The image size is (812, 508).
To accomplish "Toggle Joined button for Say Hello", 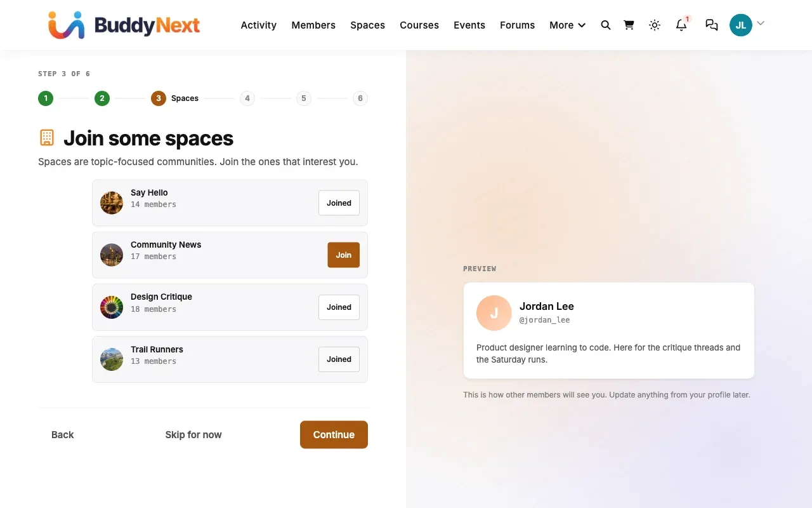I will click(339, 203).
